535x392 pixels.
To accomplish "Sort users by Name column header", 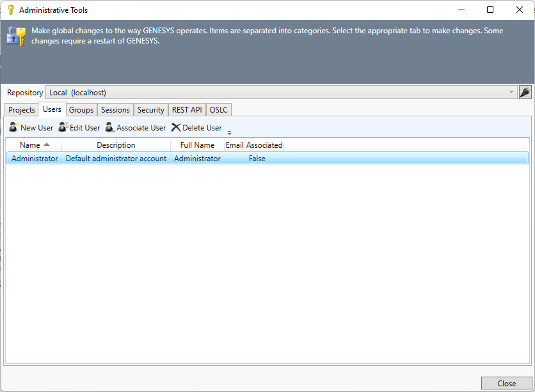I will 30,145.
